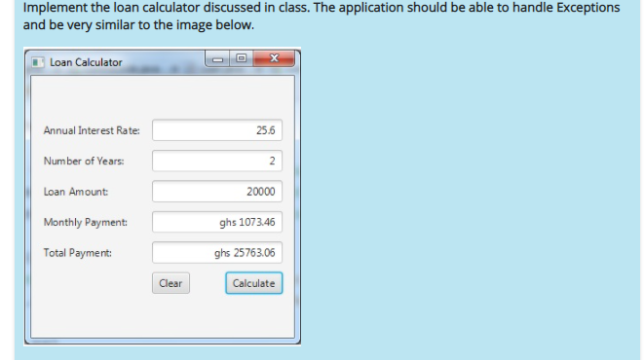
Task: Minimize the Loan Calculator window
Action: [217, 59]
